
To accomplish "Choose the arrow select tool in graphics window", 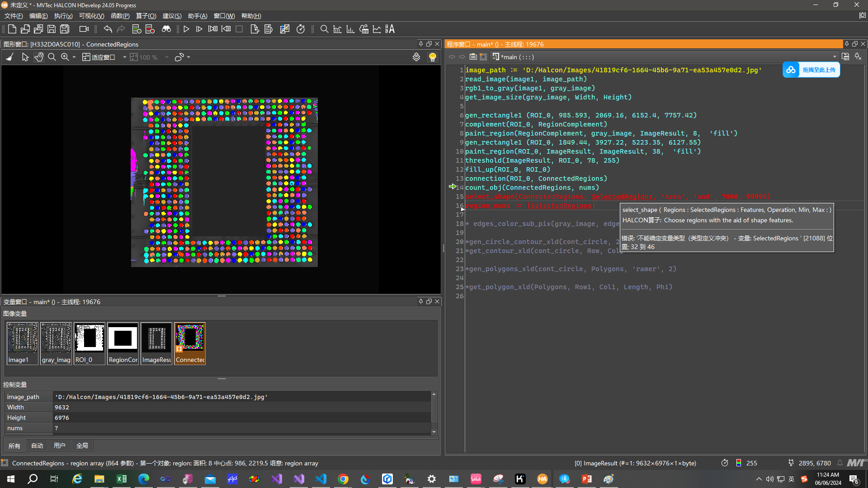I will click(25, 57).
